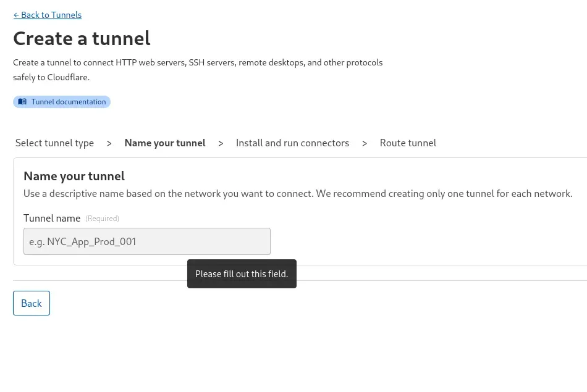Go to the Select tunnel type step
The width and height of the screenshot is (587, 392).
54,143
